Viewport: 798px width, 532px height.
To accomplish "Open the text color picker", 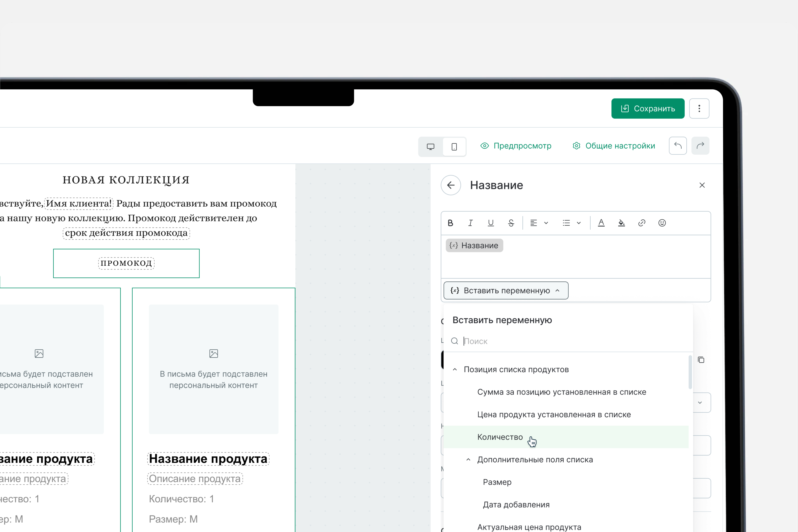I will 601,223.
